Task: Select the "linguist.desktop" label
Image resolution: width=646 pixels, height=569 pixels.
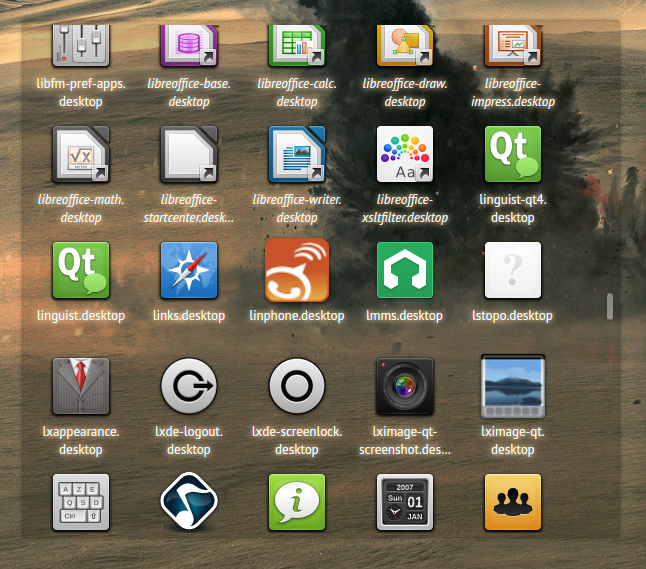Action: pos(81,316)
